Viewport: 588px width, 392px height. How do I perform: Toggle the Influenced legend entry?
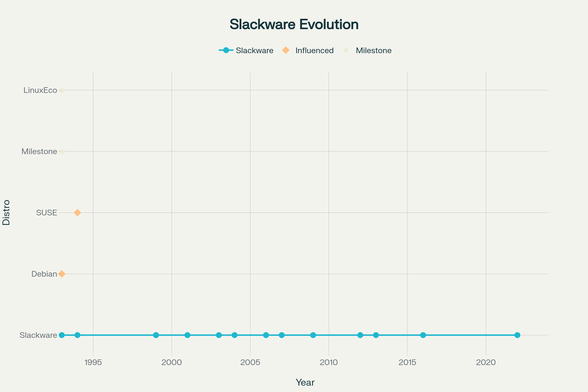click(x=308, y=50)
